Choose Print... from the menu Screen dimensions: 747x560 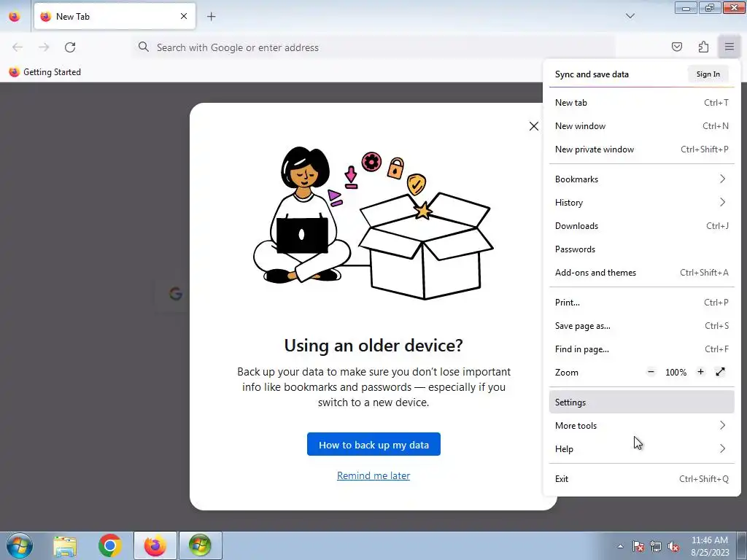pyautogui.click(x=641, y=303)
